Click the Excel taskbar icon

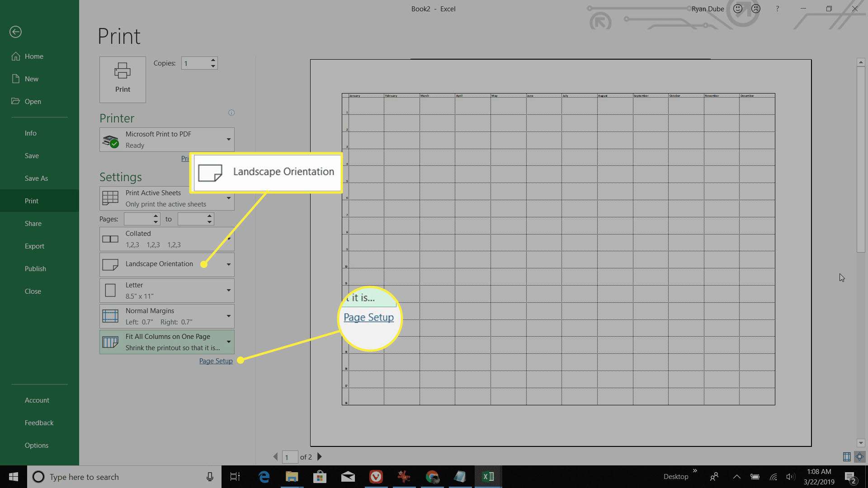(488, 477)
